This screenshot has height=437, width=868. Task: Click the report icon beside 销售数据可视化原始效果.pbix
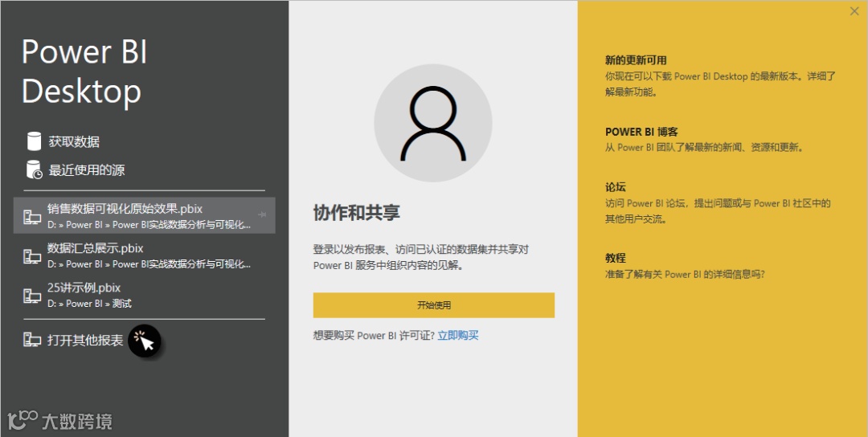32,217
